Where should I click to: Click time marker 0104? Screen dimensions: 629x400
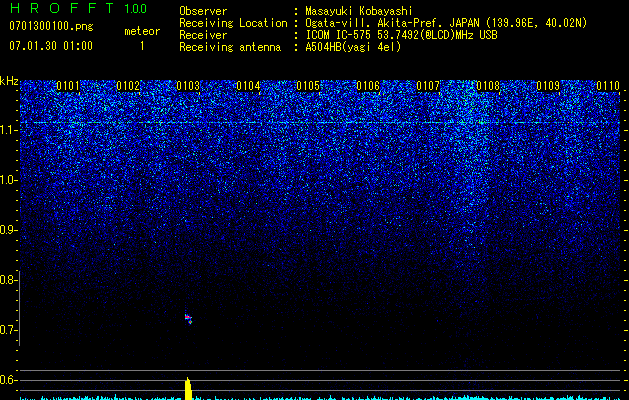(248, 86)
